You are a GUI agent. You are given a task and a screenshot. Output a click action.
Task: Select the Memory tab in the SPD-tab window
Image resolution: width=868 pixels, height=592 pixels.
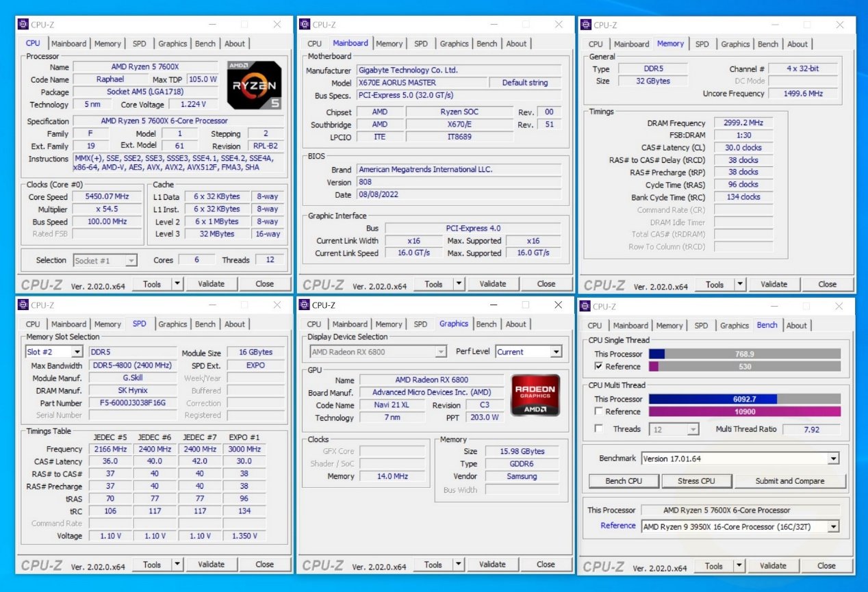[x=107, y=324]
